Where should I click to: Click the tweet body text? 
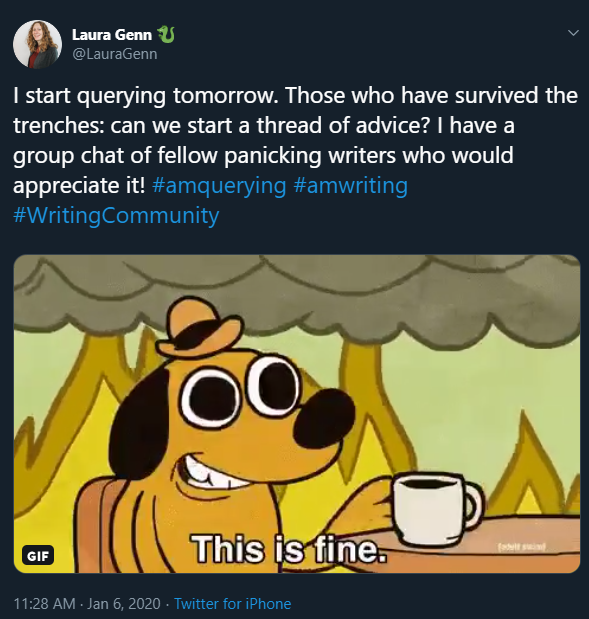pyautogui.click(x=295, y=155)
